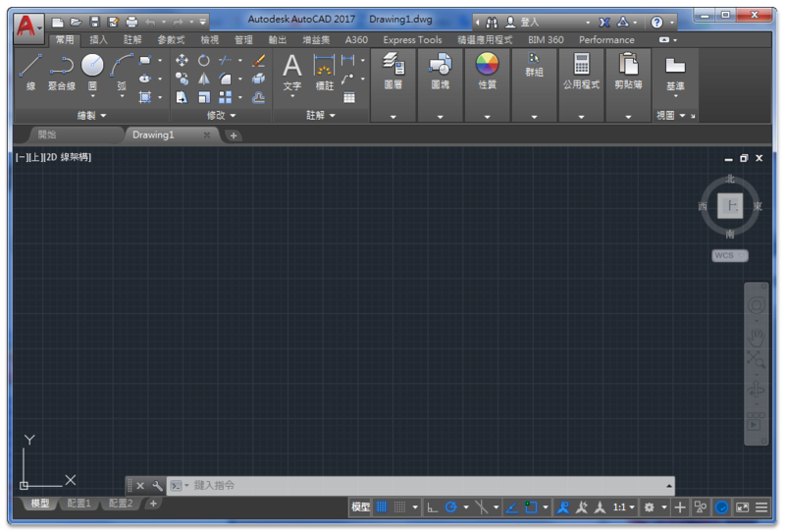
Task: Expand the Modify (修改) panel
Action: (x=222, y=116)
